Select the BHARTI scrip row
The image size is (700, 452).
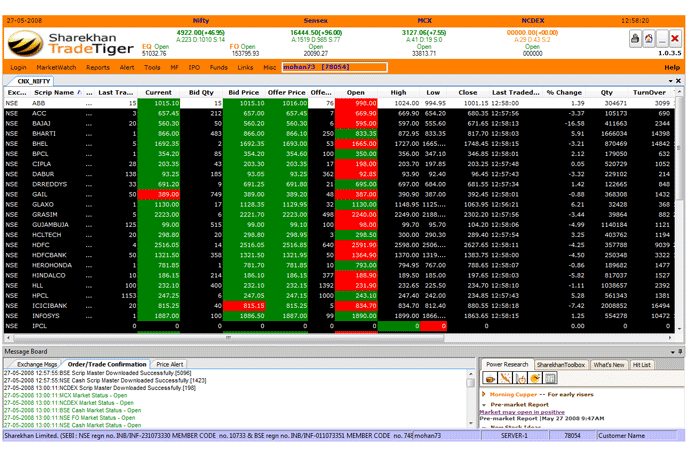(339, 134)
